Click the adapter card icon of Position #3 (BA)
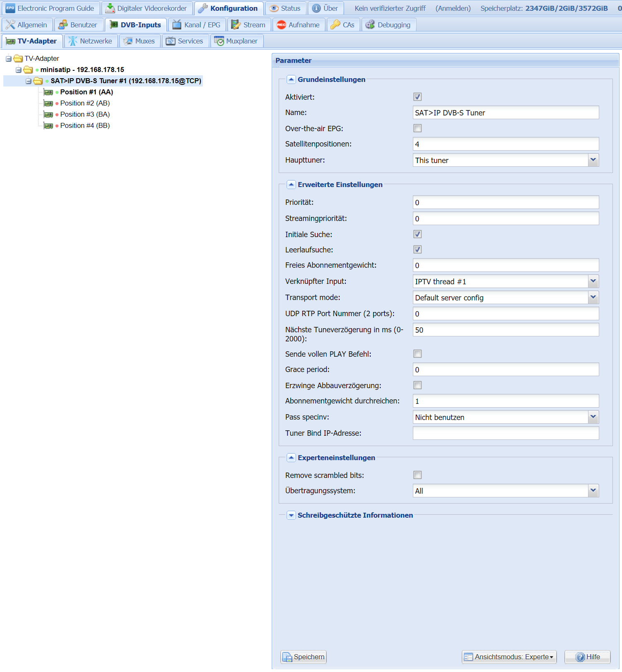The image size is (622, 672). coord(48,115)
